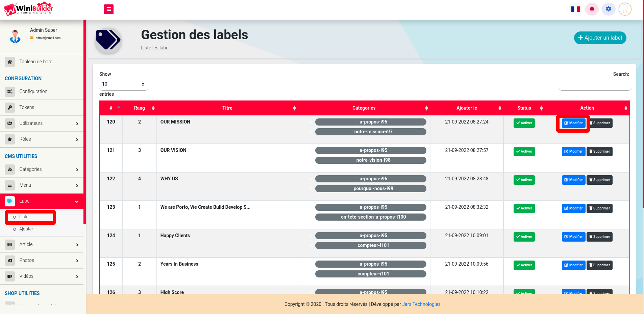Expand the Utilisateurs submenu chevron

coord(77,124)
